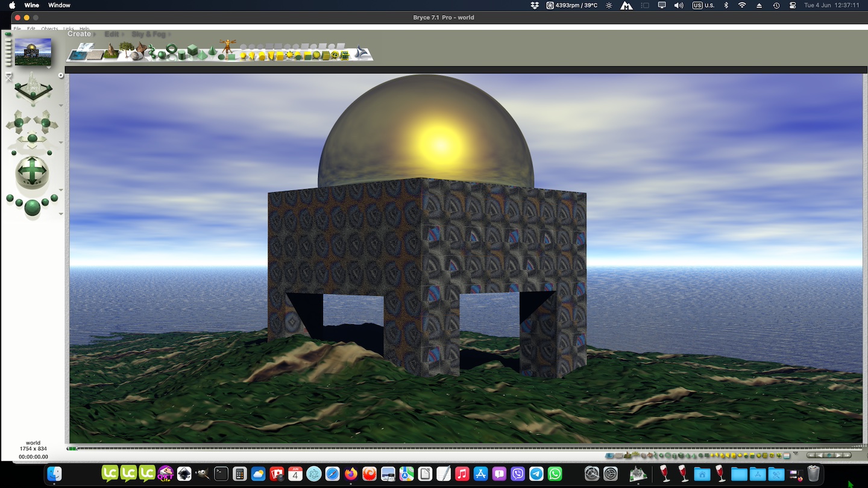Open WhatsApp from the Dock
Image resolution: width=868 pixels, height=488 pixels.
pyautogui.click(x=555, y=474)
